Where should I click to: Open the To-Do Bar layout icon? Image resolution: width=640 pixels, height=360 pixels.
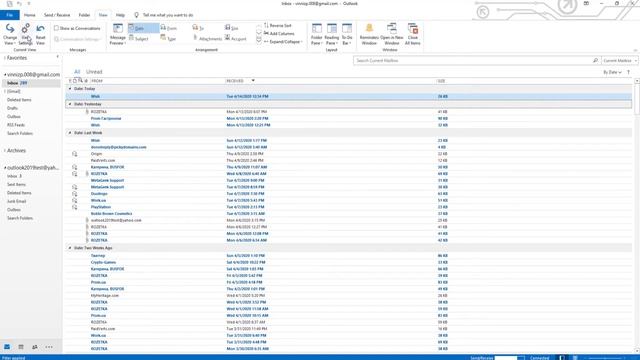tap(347, 29)
